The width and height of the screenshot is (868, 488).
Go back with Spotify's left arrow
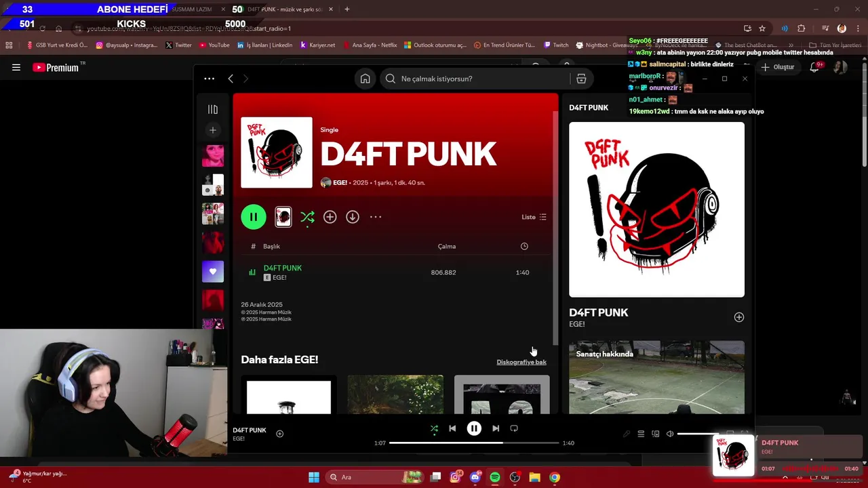coord(231,79)
